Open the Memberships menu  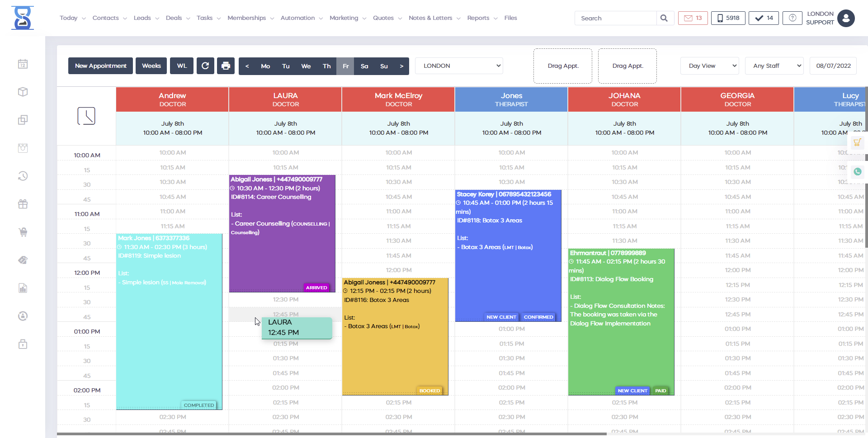(x=250, y=18)
